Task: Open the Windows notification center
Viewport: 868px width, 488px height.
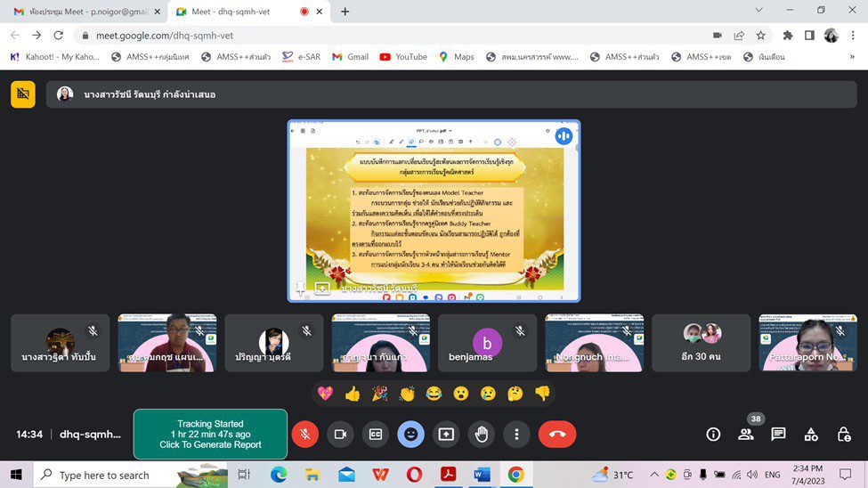Action: [846, 475]
